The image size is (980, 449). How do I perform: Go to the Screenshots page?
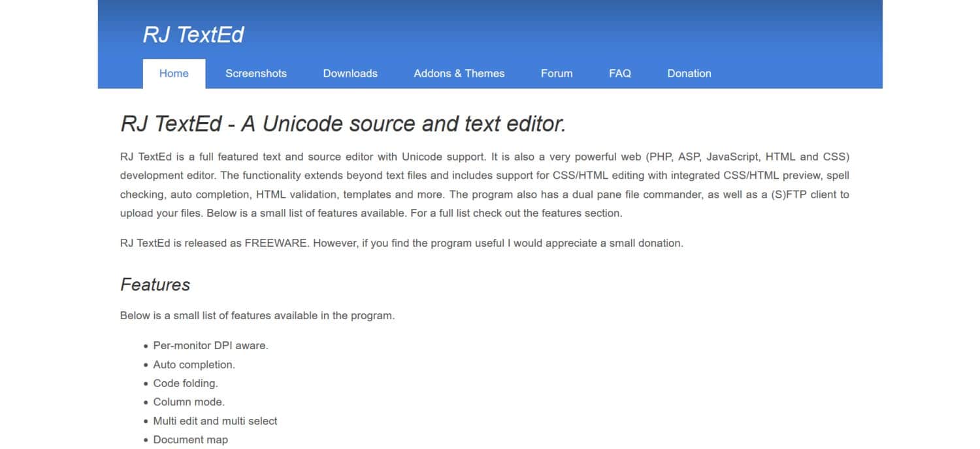click(255, 74)
